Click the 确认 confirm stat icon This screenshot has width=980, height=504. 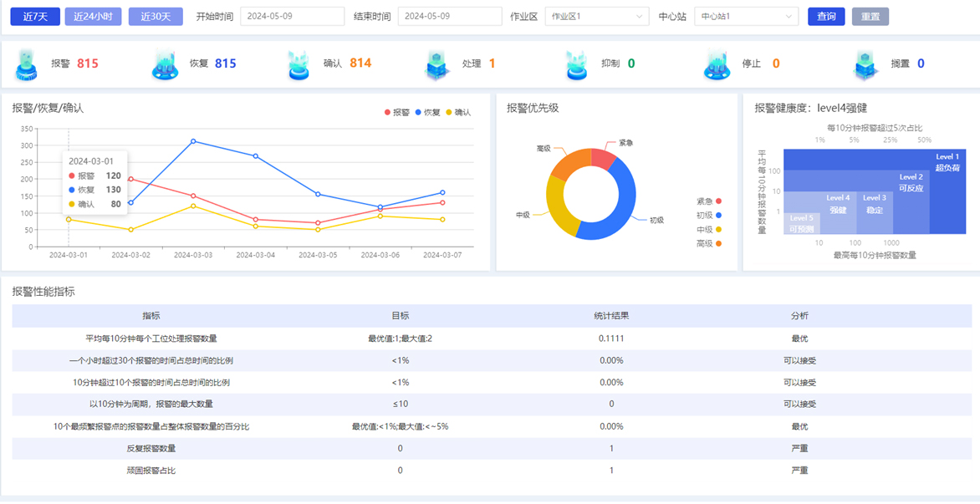tap(299, 64)
